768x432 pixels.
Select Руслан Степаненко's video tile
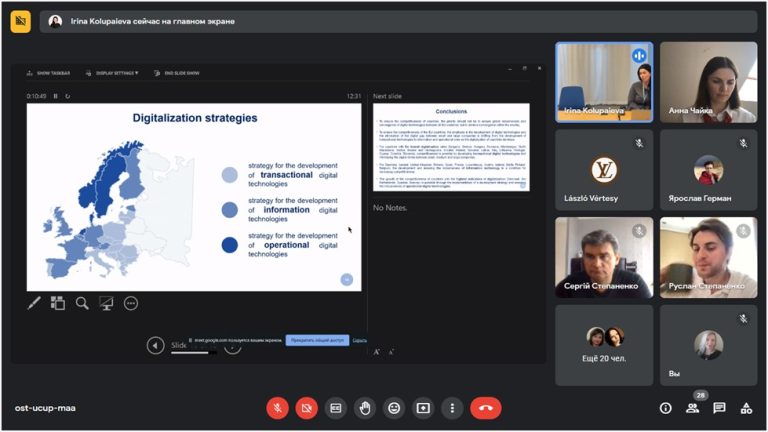708,258
